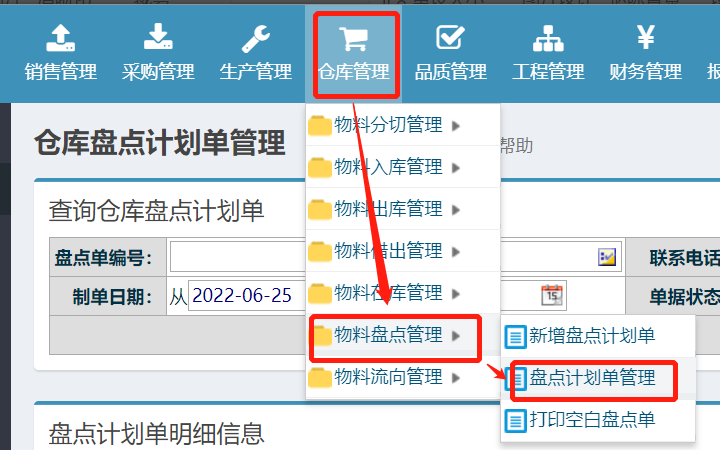The image size is (720, 450).
Task: Expand arrow for 物料出库管理 submenu
Action: 456,210
